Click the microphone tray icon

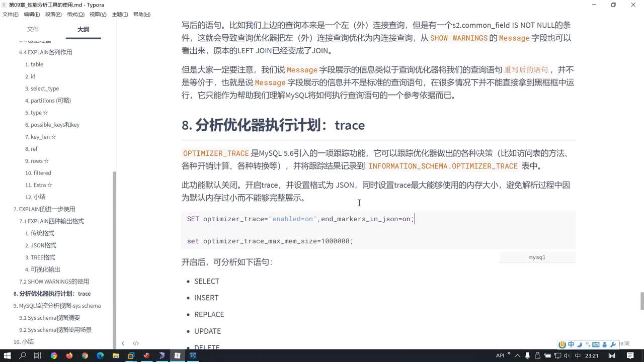(528, 355)
